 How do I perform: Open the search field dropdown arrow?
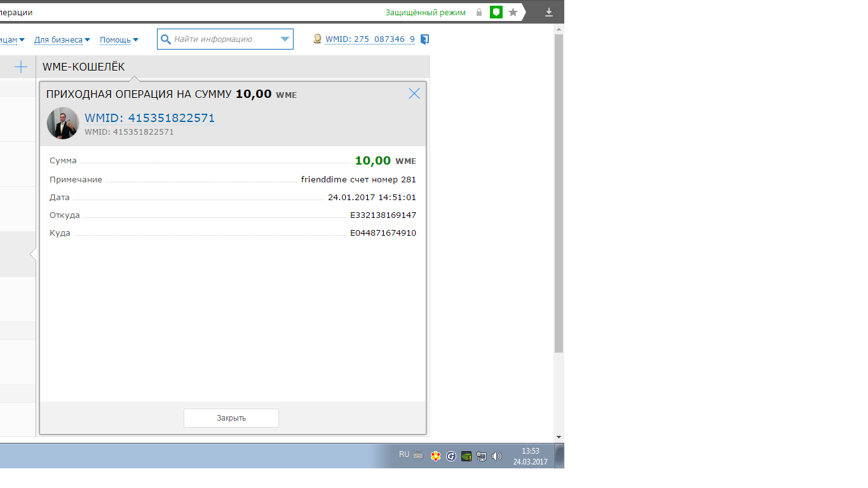click(x=285, y=39)
